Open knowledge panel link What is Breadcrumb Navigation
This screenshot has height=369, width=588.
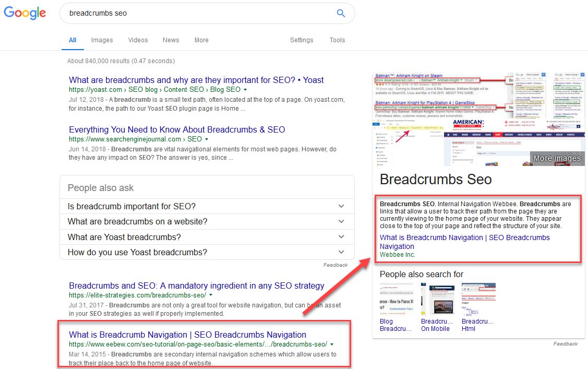pyautogui.click(x=465, y=242)
